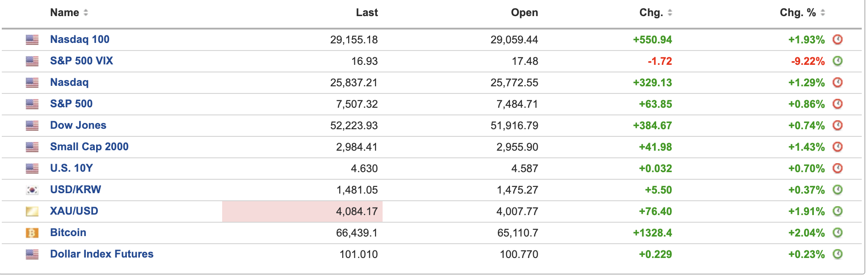Sort by Chg. column arrows

click(670, 13)
